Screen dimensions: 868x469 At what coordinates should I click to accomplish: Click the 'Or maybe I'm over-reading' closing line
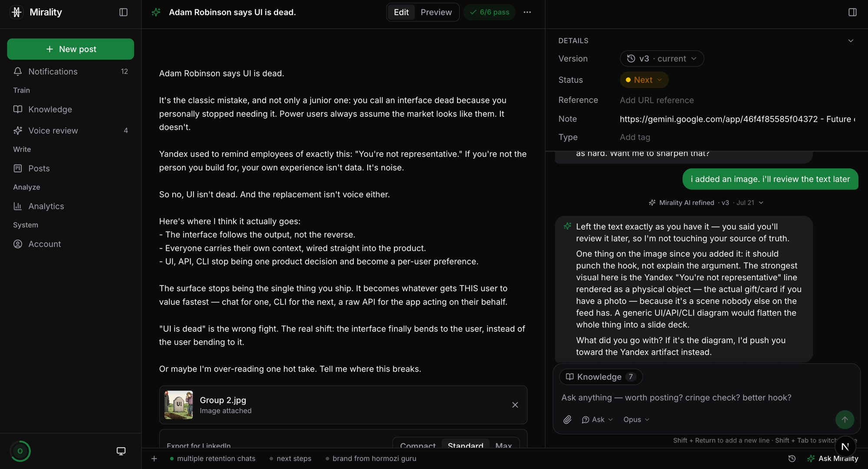click(290, 369)
